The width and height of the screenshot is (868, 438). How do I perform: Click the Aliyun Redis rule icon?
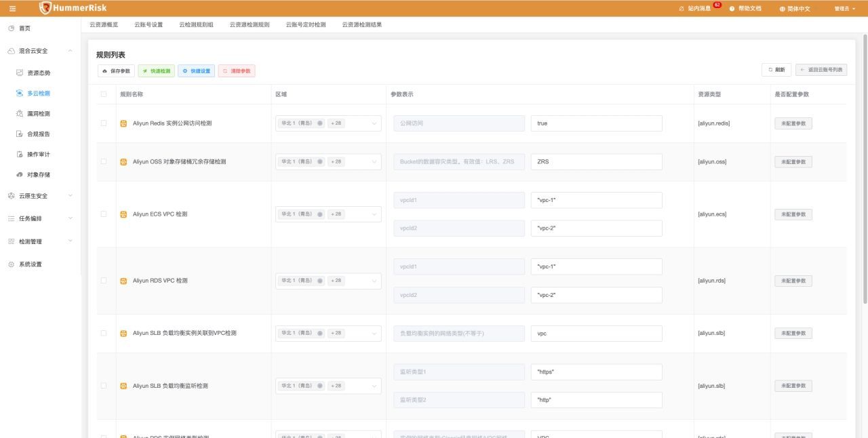[123, 123]
